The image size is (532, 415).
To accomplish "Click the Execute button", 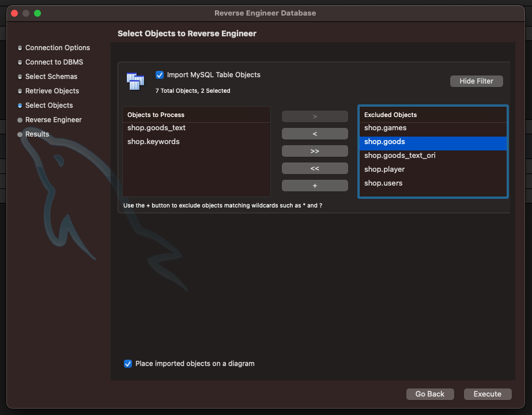I will pyautogui.click(x=488, y=394).
